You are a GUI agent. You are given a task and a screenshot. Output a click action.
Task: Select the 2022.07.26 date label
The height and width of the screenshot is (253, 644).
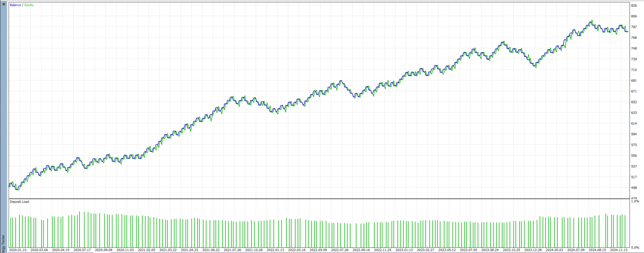coord(340,250)
